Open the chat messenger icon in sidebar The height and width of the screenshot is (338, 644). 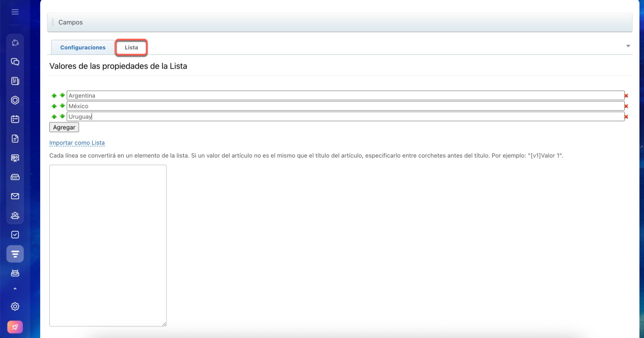15,62
